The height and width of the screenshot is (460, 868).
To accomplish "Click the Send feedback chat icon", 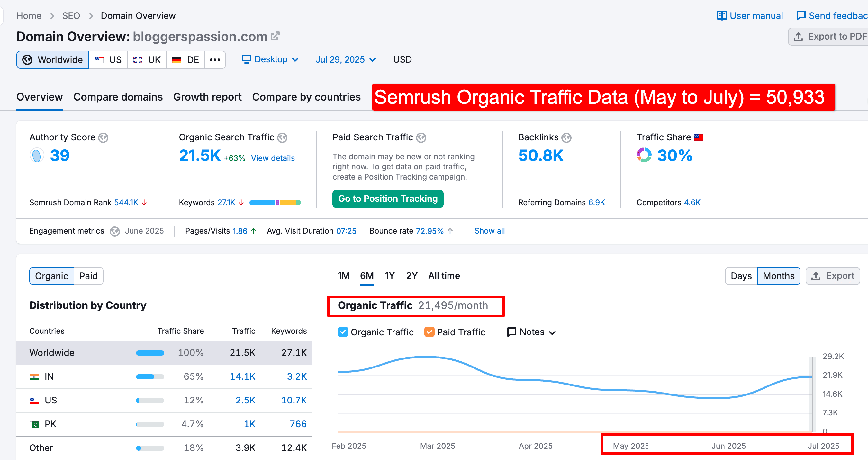I will pyautogui.click(x=800, y=15).
